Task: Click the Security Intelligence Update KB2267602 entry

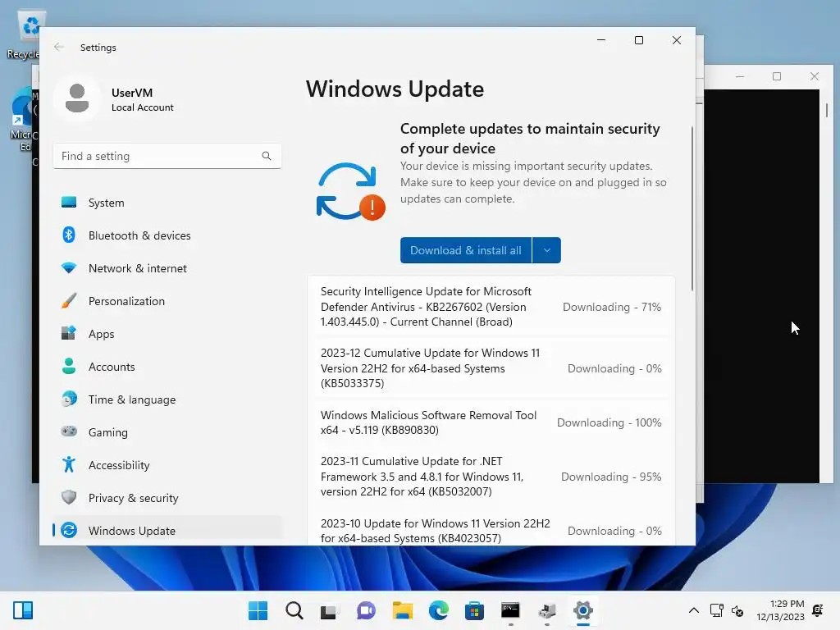Action: (491, 307)
